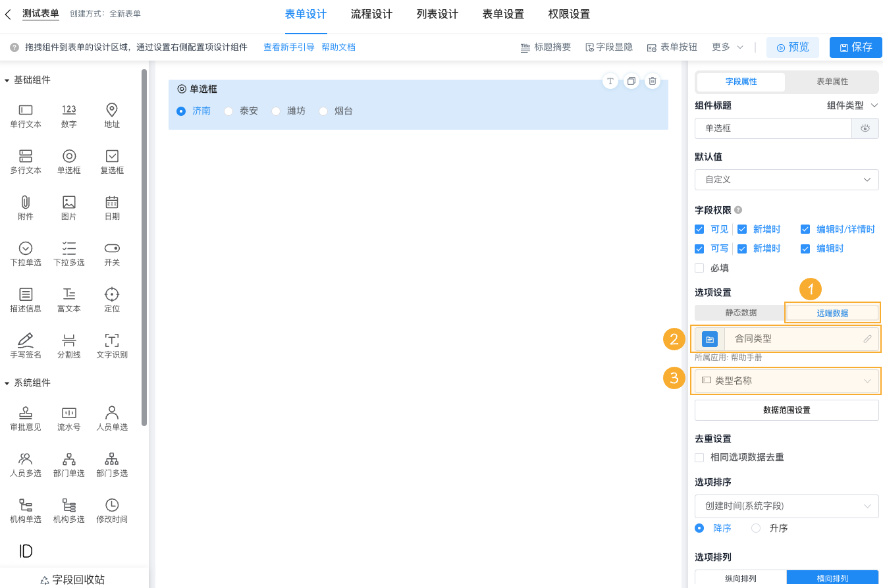Click the 流水号 component icon
Screen dimensions: 883x588
pyautogui.click(x=68, y=418)
